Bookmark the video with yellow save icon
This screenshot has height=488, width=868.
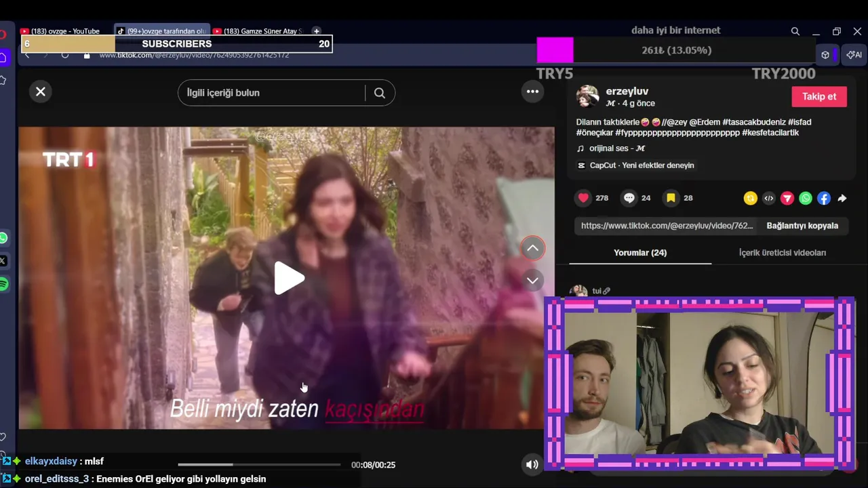point(671,198)
